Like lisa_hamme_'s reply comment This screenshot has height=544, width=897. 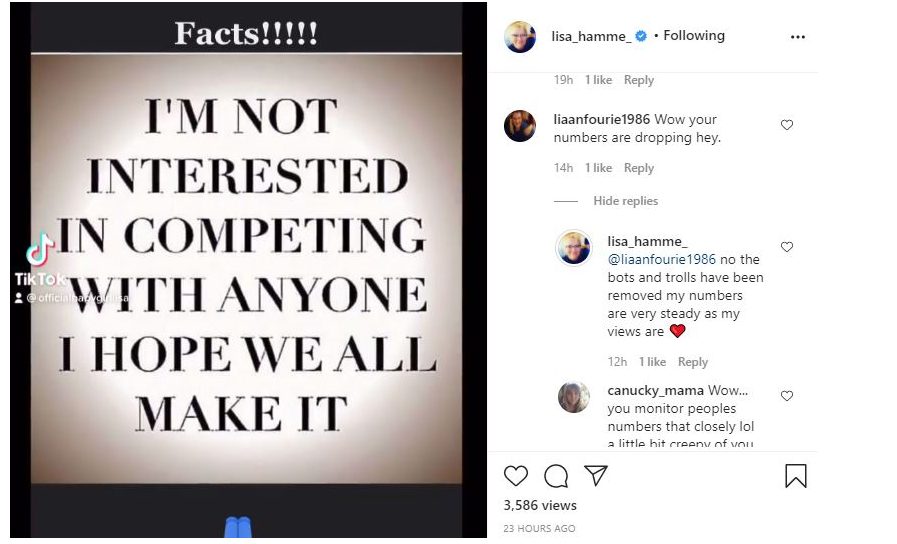(x=787, y=247)
